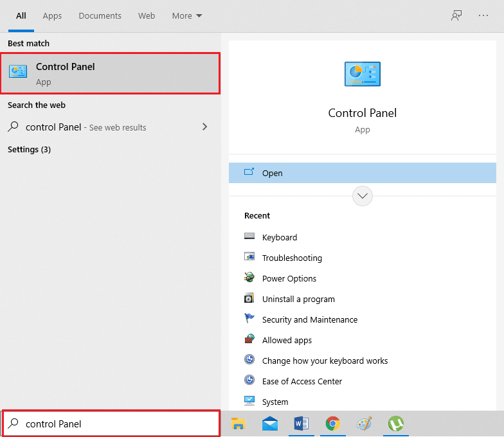Expand the More filter dropdown
The height and width of the screenshot is (437, 504).
pos(186,15)
